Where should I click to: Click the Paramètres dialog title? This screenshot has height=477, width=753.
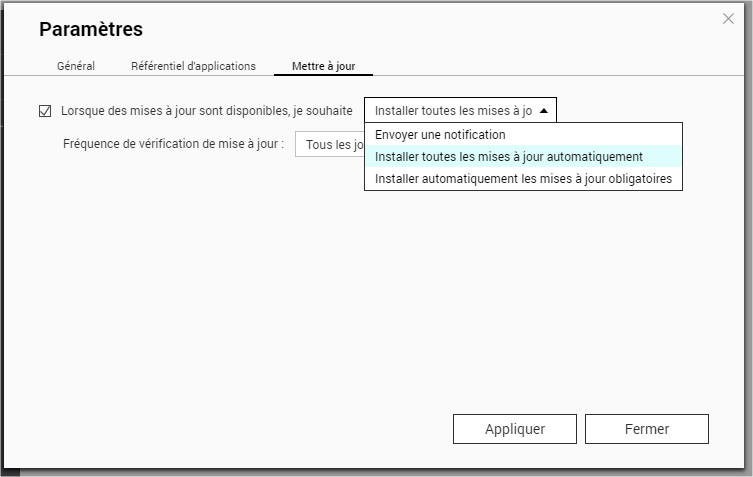91,30
